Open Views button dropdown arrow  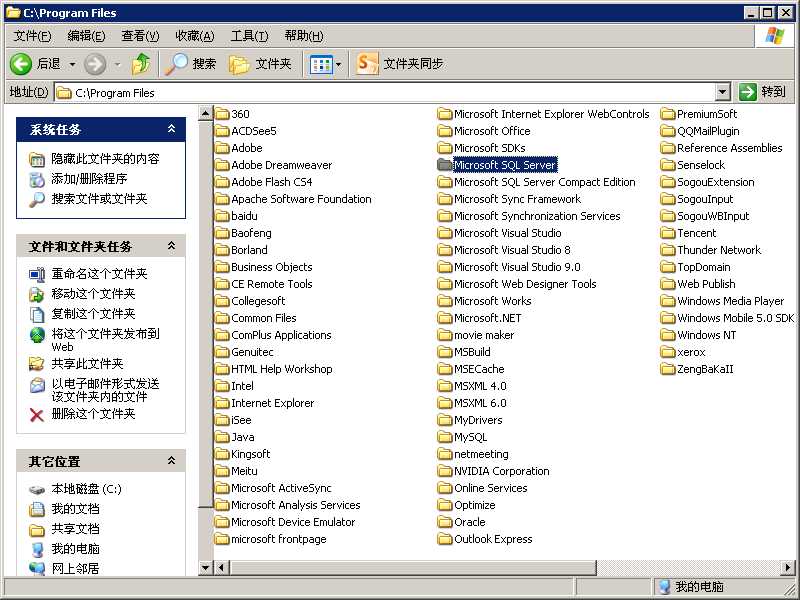click(x=338, y=64)
